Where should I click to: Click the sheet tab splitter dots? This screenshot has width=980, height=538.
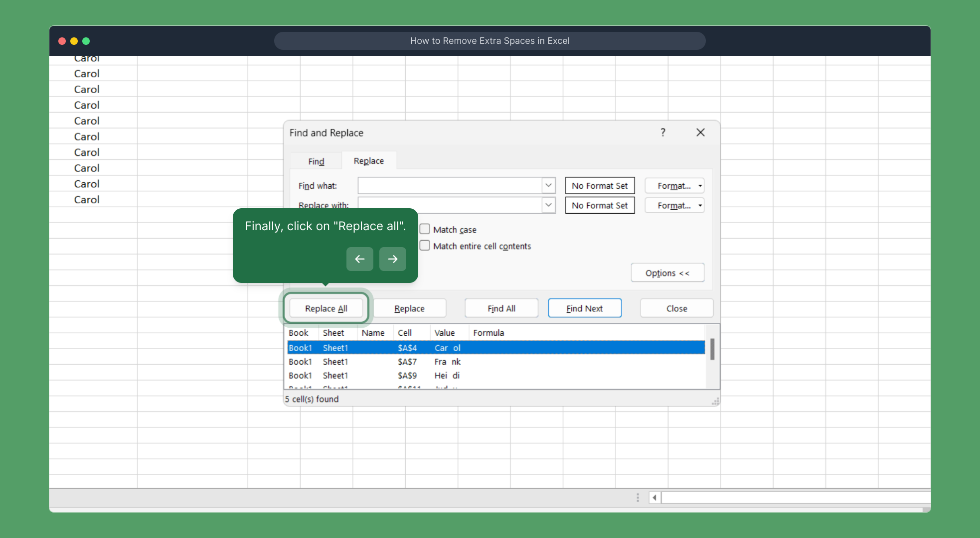(638, 497)
